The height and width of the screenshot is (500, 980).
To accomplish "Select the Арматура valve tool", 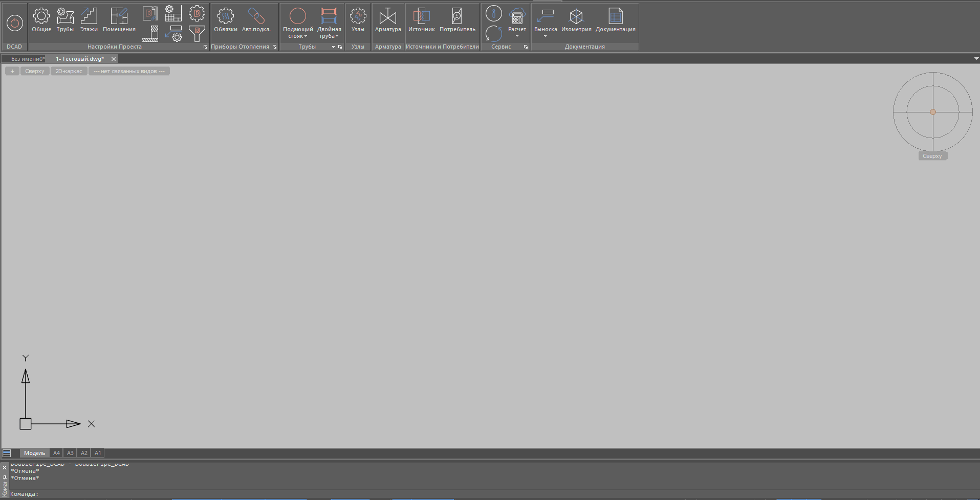I will coord(388,19).
